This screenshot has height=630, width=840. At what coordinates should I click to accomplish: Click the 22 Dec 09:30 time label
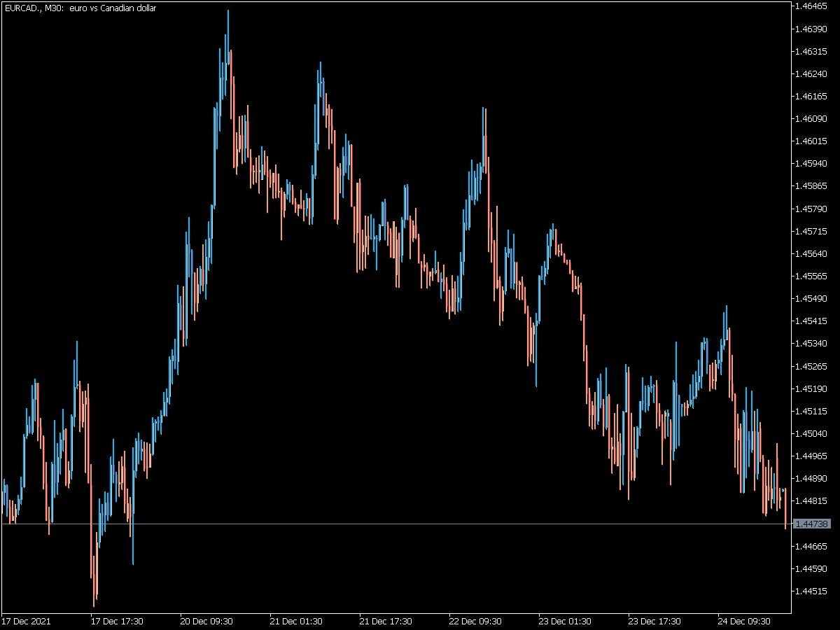pos(476,621)
